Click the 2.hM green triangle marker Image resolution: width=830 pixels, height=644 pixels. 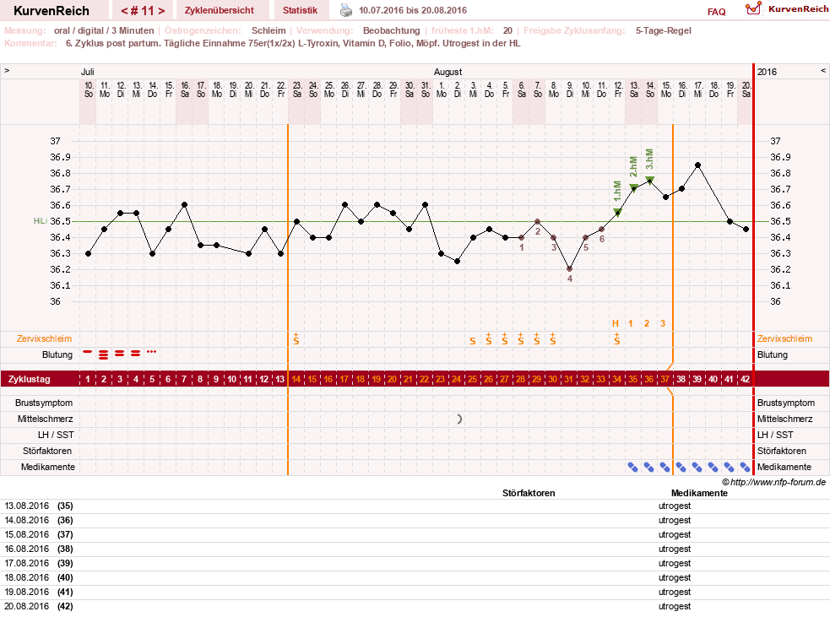[x=633, y=187]
